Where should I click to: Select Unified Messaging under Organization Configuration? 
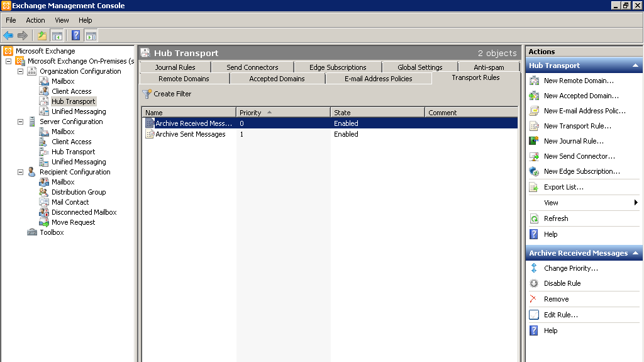click(x=79, y=111)
